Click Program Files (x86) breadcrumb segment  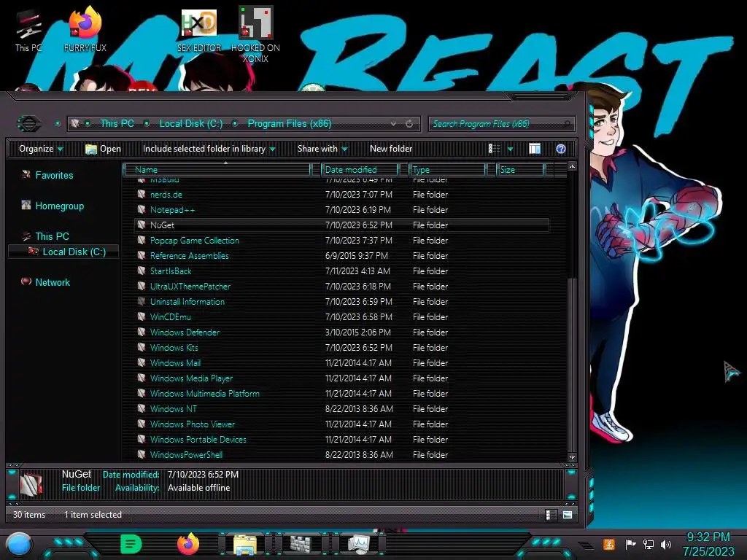pyautogui.click(x=289, y=124)
